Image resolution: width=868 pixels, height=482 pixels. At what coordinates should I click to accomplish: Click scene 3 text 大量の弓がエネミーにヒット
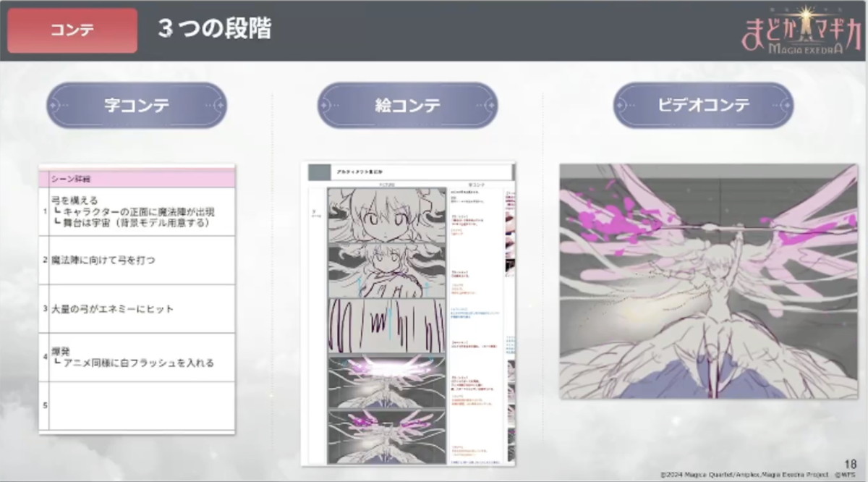tap(112, 309)
